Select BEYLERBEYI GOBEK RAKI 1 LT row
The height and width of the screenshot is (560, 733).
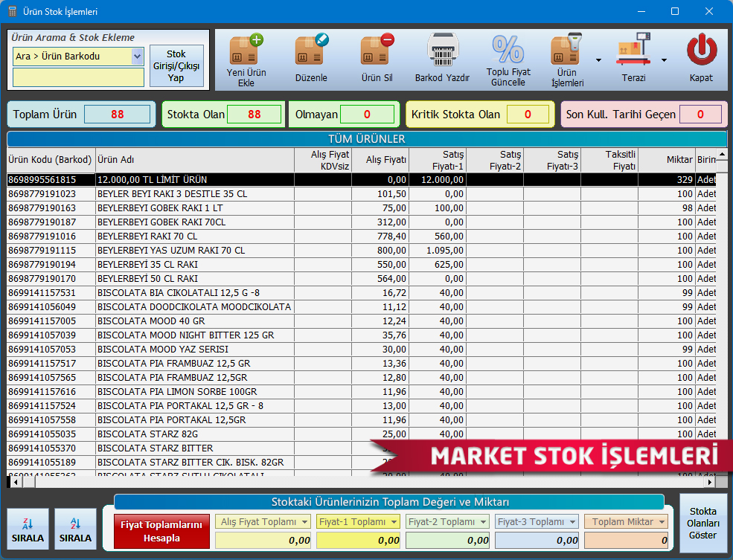click(x=362, y=207)
